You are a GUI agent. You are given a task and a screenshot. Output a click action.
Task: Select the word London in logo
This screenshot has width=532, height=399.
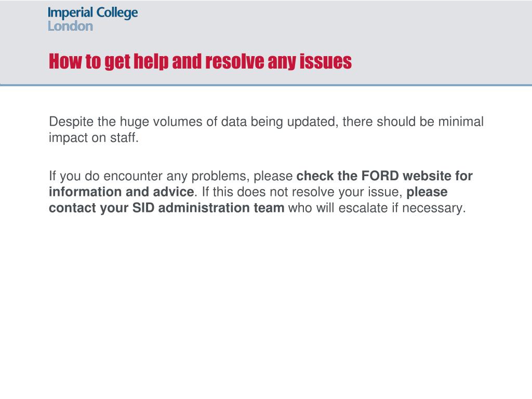point(70,26)
